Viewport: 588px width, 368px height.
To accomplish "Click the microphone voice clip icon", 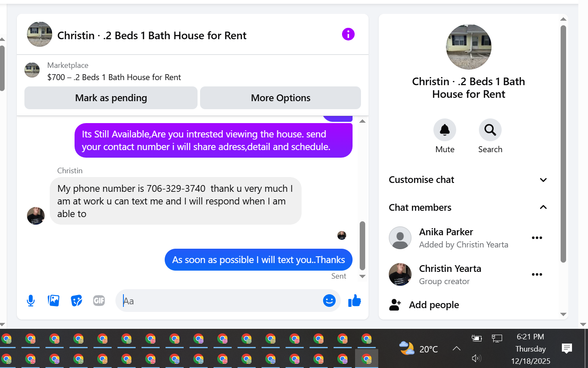I will (31, 301).
